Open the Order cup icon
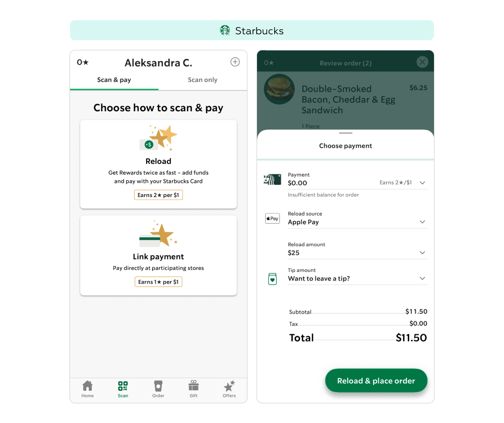The height and width of the screenshot is (423, 504). pos(158,386)
